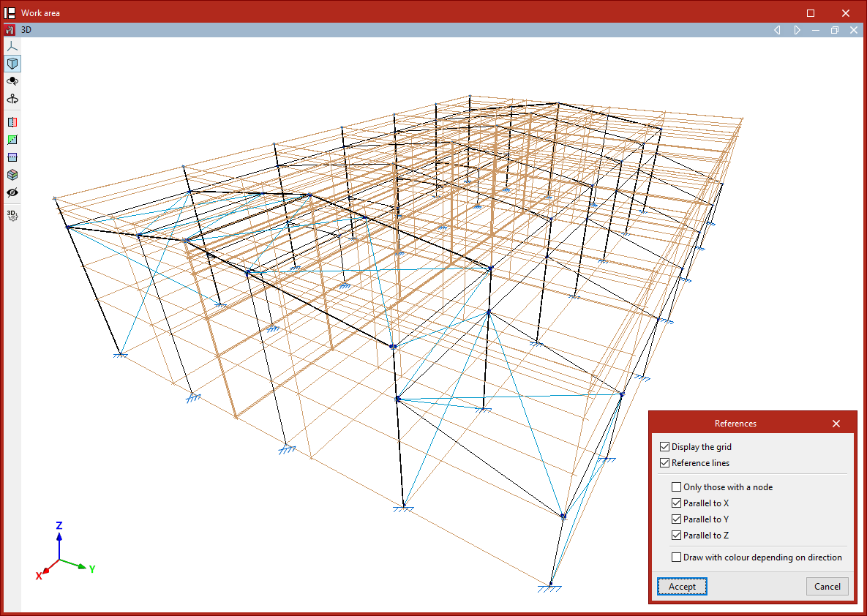Toggle the Parallel to Z checkbox

coord(676,536)
